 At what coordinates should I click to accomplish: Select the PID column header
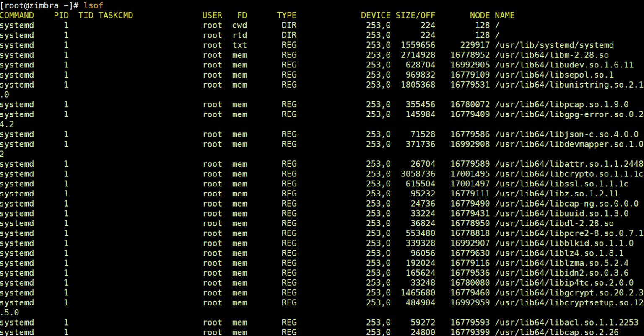[x=61, y=15]
